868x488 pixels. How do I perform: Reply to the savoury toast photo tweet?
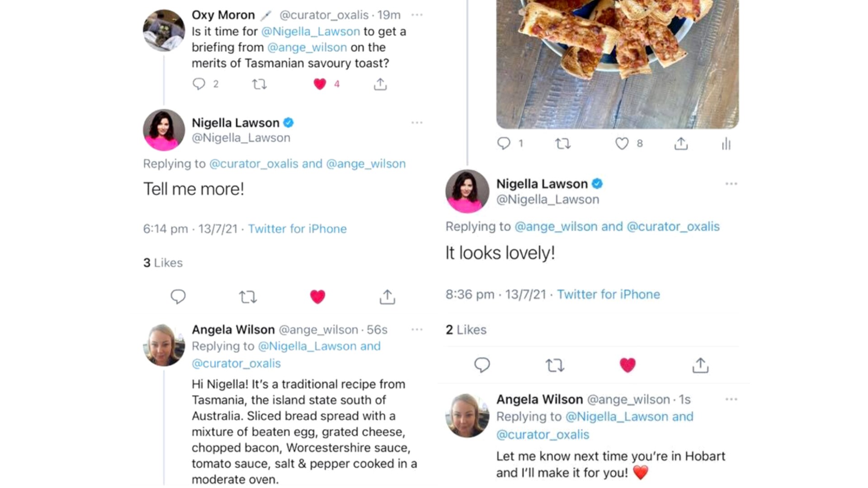pyautogui.click(x=505, y=144)
